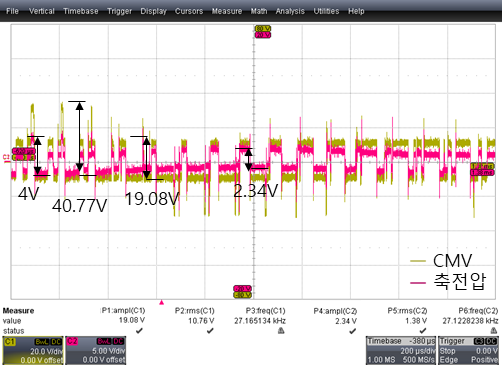This screenshot has height=365, width=502.
Task: Click the yellow 80 V scale label at top
Action: (263, 29)
